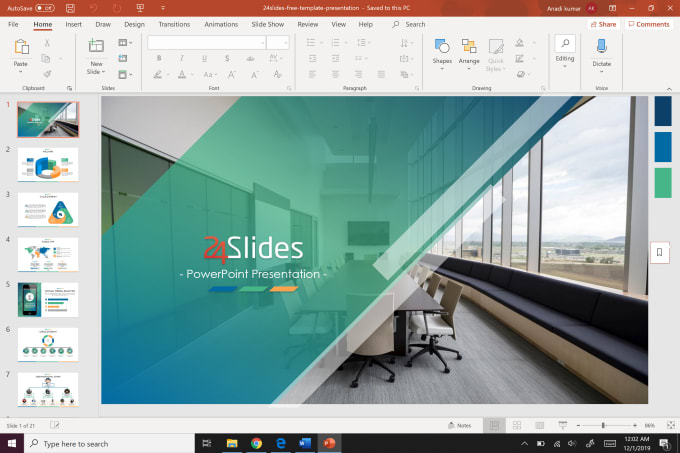
Task: Adjust the zoom slider handle
Action: pos(603,425)
